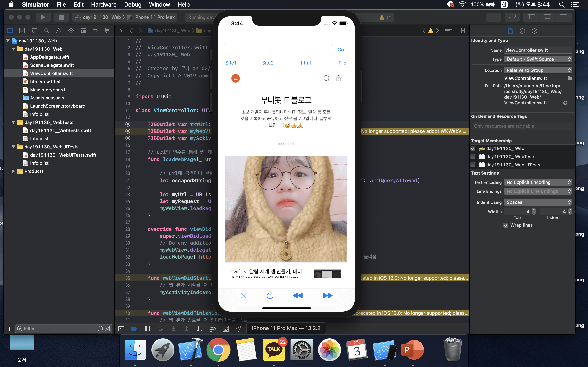Collapse the day191130_ WebUITests group
This screenshot has height=367, width=588.
(x=13, y=147)
